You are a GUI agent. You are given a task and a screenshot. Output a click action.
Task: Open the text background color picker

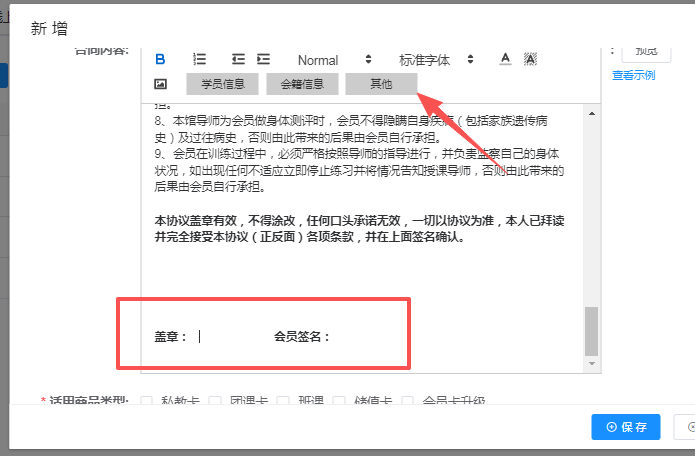point(531,59)
